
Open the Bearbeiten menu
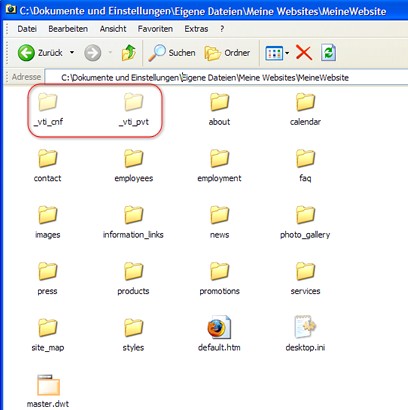[x=68, y=29]
